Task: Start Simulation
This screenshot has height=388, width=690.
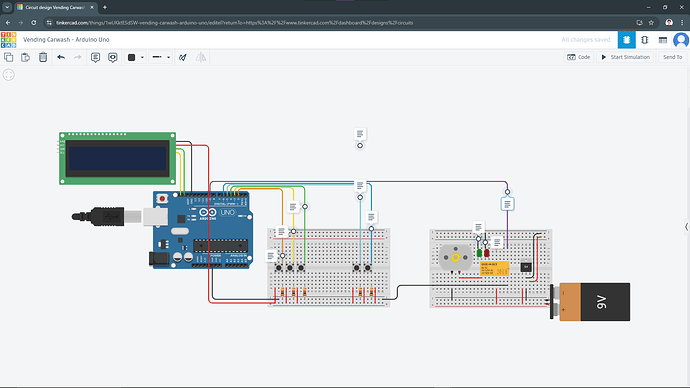Action: pyautogui.click(x=625, y=57)
